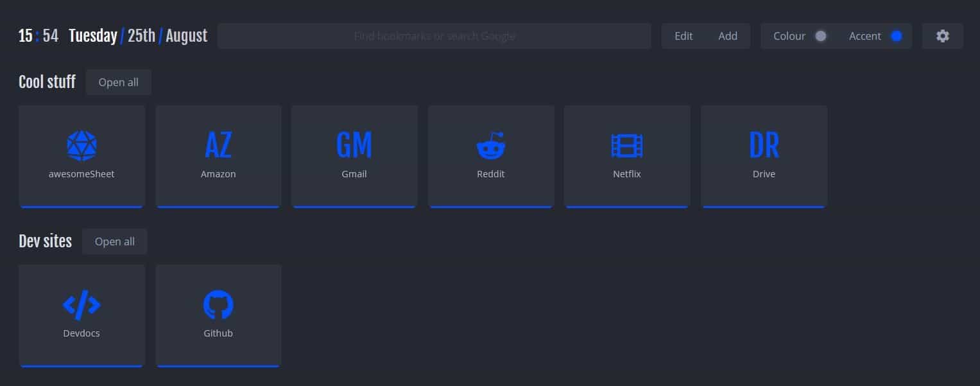980x386 pixels.
Task: Select the Cool stuff heading
Action: [x=46, y=82]
